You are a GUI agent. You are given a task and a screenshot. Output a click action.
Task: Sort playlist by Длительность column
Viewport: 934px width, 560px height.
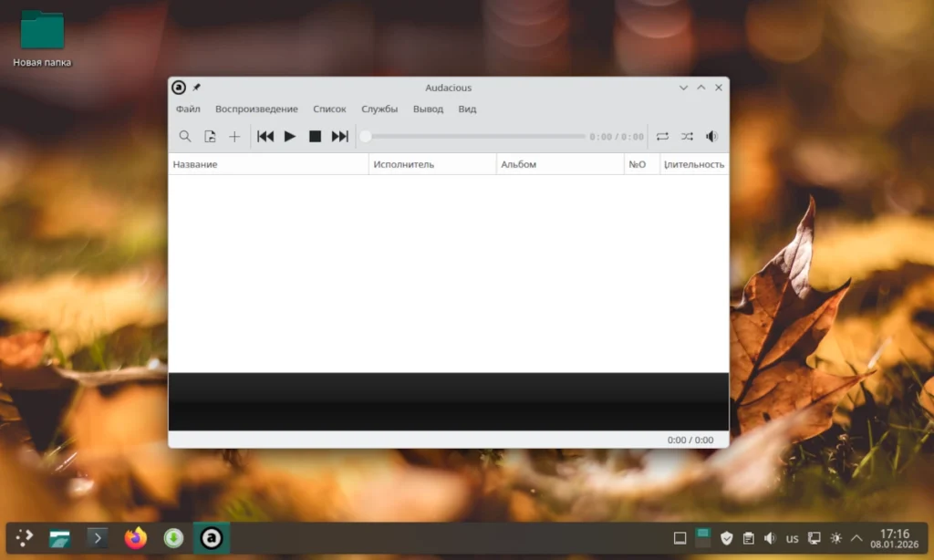(694, 164)
